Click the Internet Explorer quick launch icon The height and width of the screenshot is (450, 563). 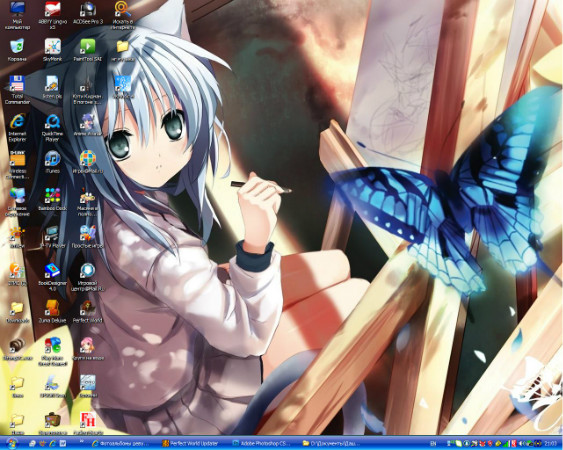[x=52, y=444]
